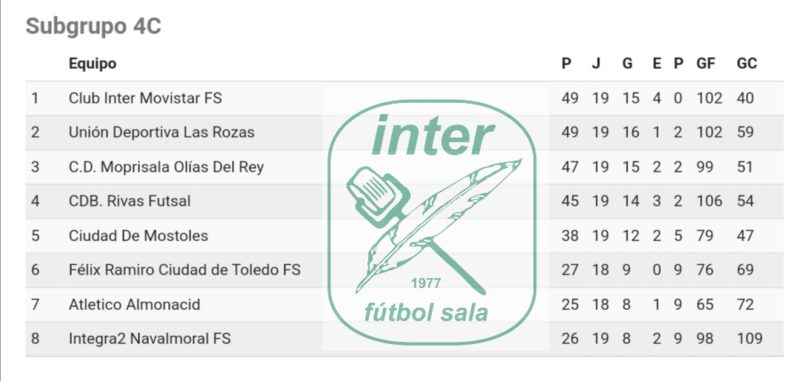The image size is (800, 381).
Task: Open Ciudad De Mostoles team entry
Action: pyautogui.click(x=138, y=236)
